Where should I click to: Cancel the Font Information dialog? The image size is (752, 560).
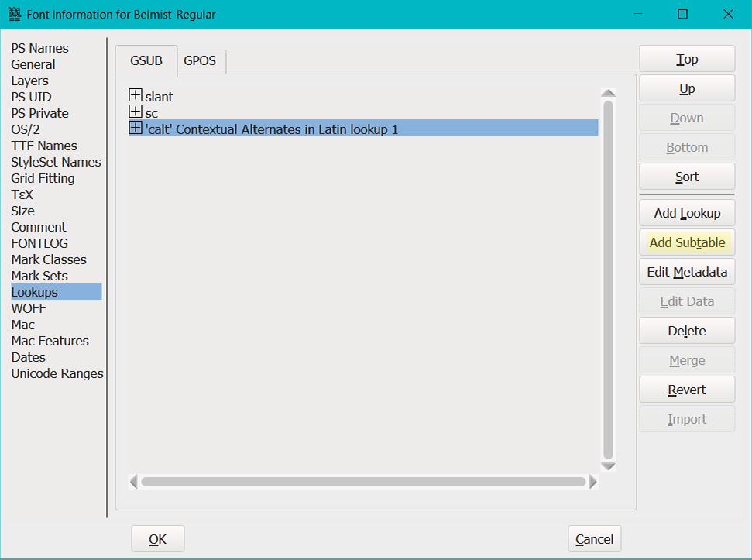[x=594, y=539]
